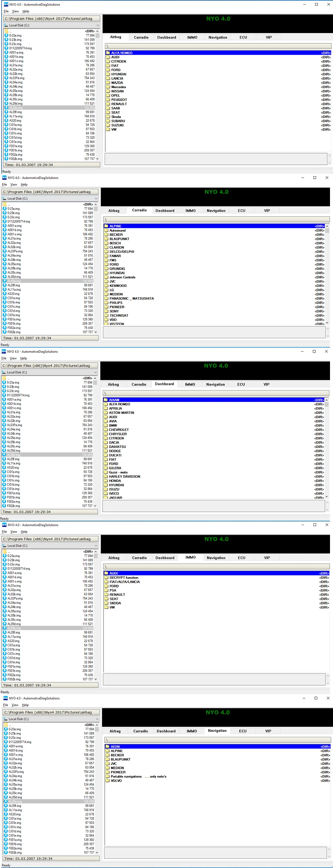The image size is (333, 868).
Task: Click the path field in the IMMO-tab window
Action: (50, 539)
